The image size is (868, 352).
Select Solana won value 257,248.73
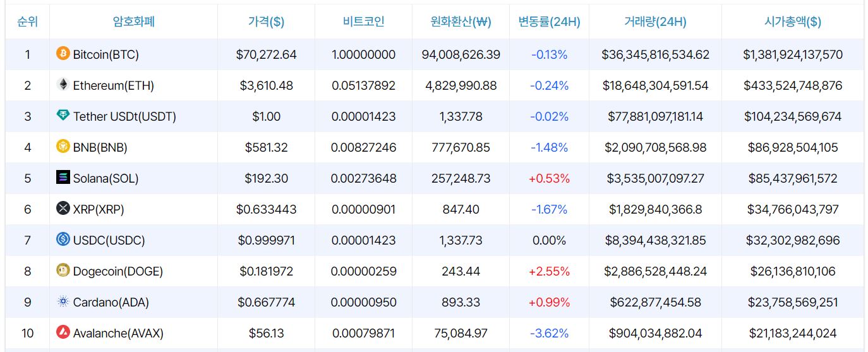coord(461,178)
